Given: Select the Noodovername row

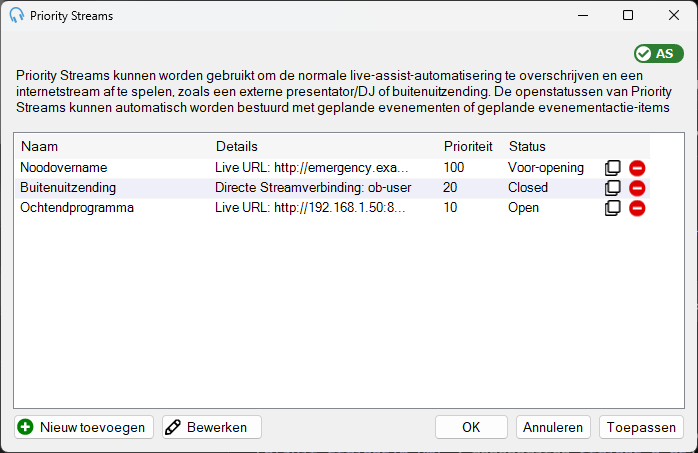Looking at the screenshot, I should point(333,168).
